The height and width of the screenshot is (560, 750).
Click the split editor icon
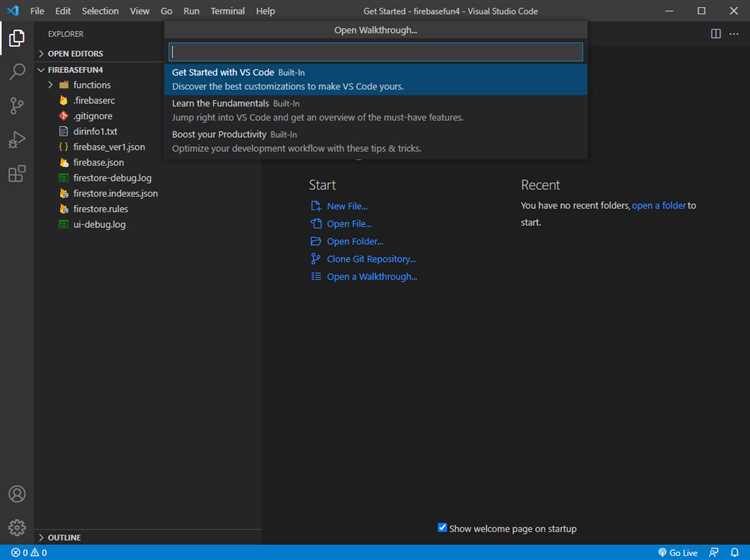[716, 34]
